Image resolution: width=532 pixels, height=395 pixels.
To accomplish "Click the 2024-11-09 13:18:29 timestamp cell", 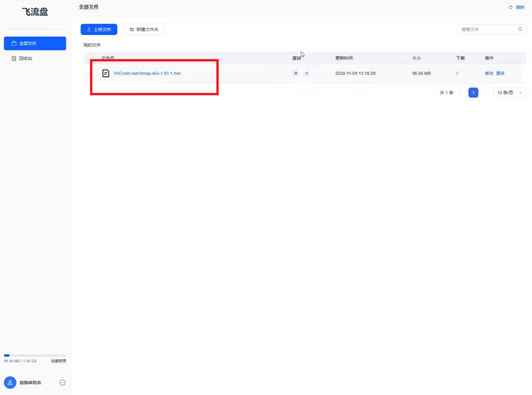I will [x=355, y=73].
